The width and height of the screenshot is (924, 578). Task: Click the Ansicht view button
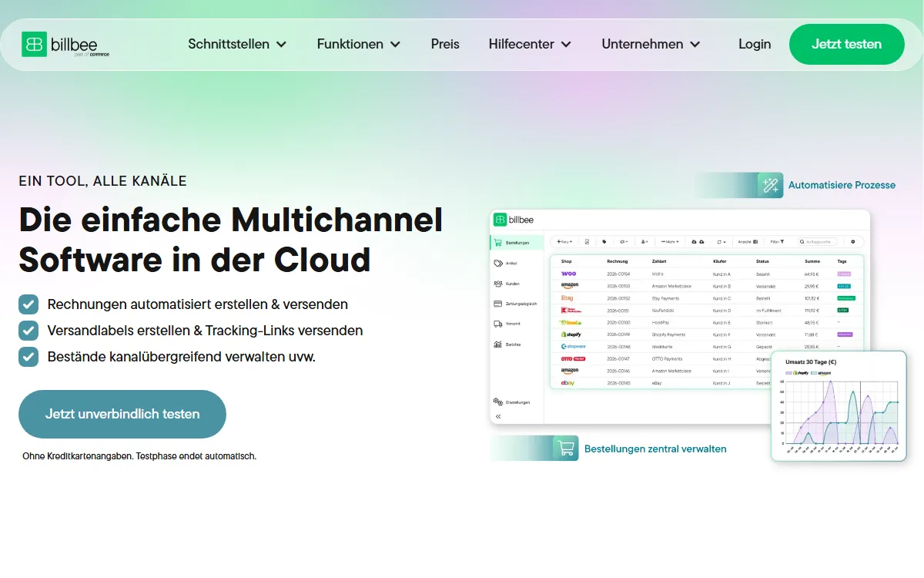[x=748, y=242]
